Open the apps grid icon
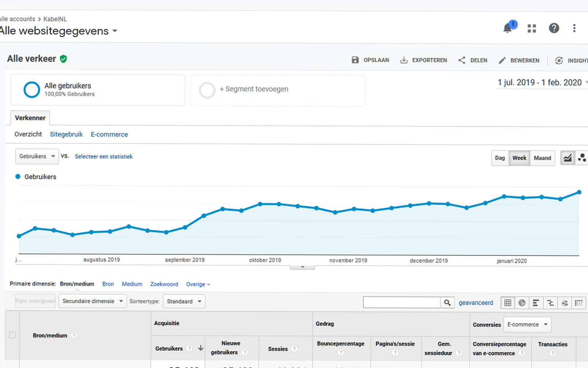Viewport: 588px width, 368px height. (532, 28)
